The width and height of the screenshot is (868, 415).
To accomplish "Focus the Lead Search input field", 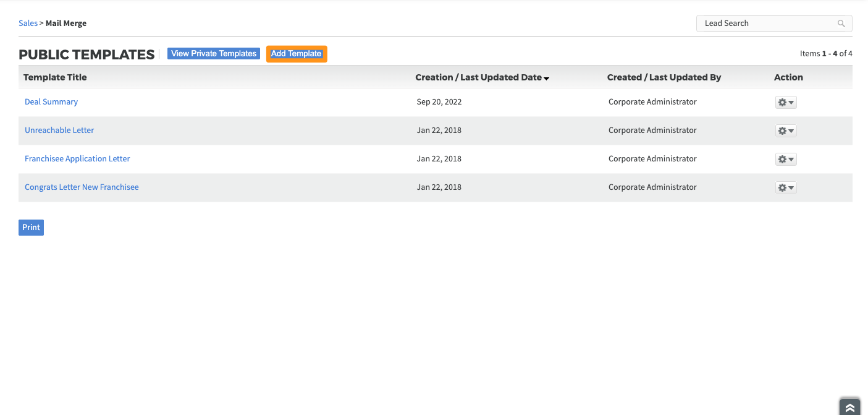I will click(x=766, y=24).
